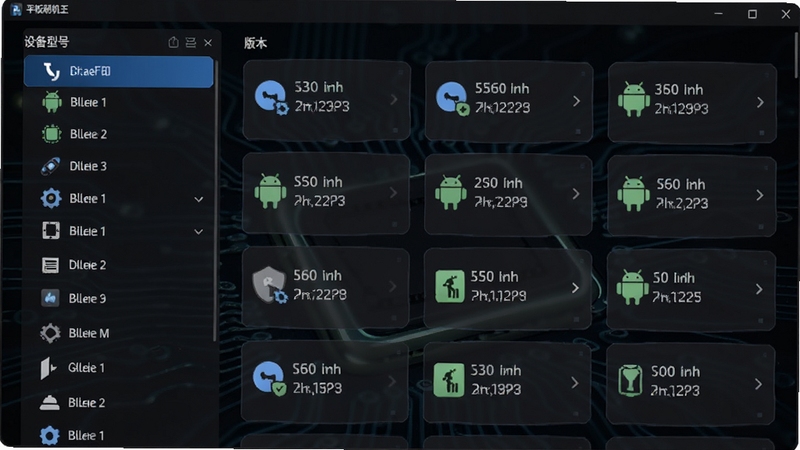Image resolution: width=800 pixels, height=450 pixels.
Task: Select the Gllele 1 sidebar label
Action: point(86,368)
